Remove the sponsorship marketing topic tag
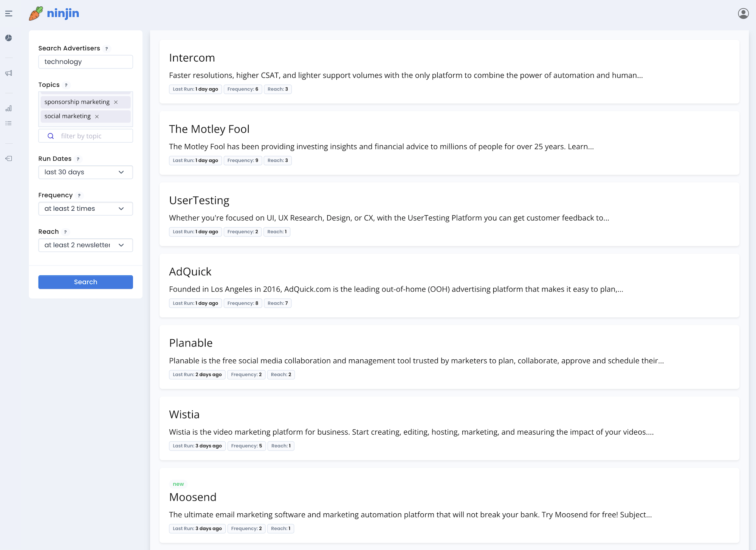 116,102
